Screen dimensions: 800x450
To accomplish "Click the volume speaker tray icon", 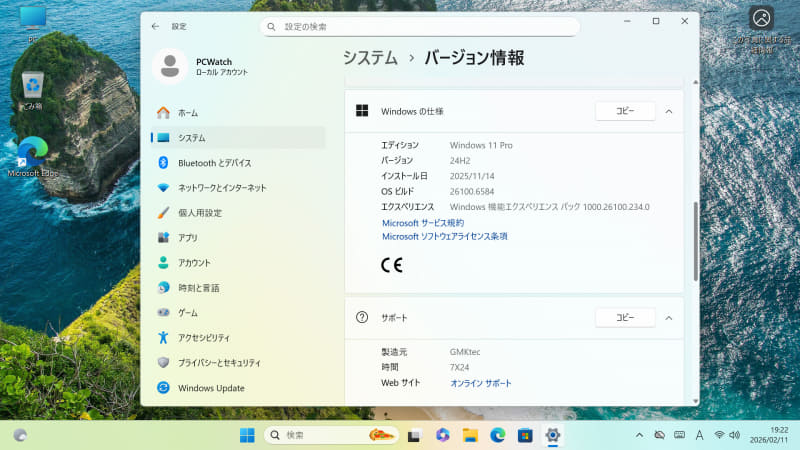I will 735,435.
